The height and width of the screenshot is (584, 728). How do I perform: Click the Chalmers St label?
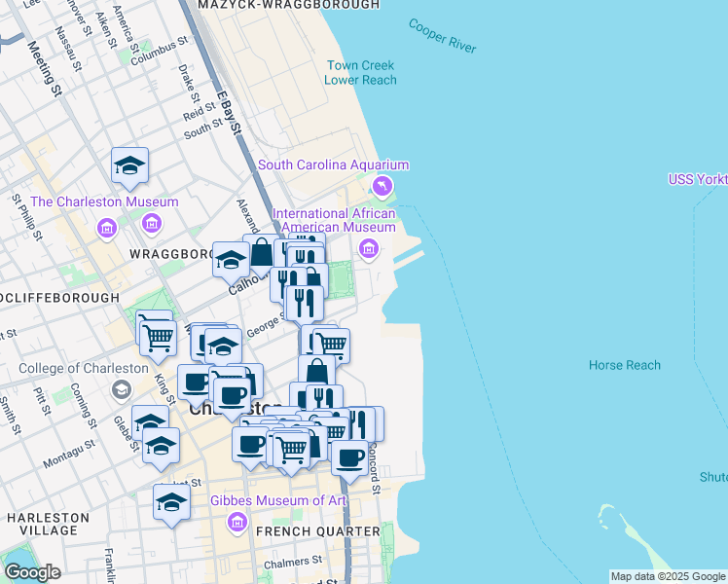(x=293, y=563)
